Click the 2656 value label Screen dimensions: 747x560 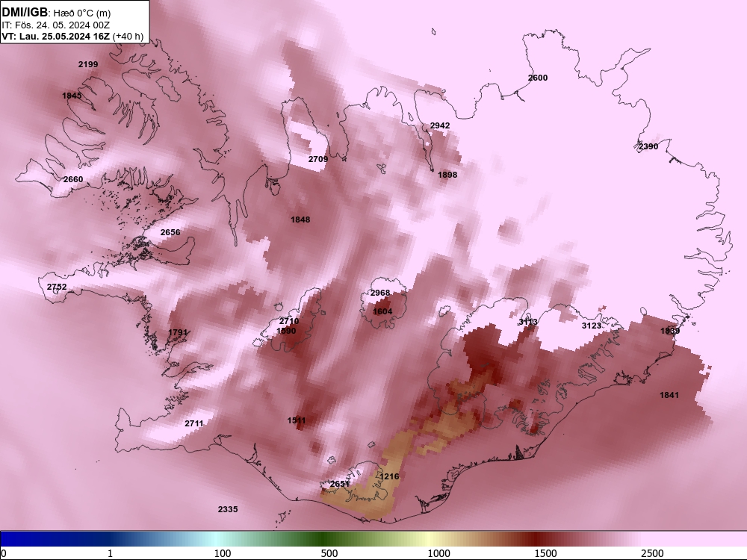click(170, 232)
